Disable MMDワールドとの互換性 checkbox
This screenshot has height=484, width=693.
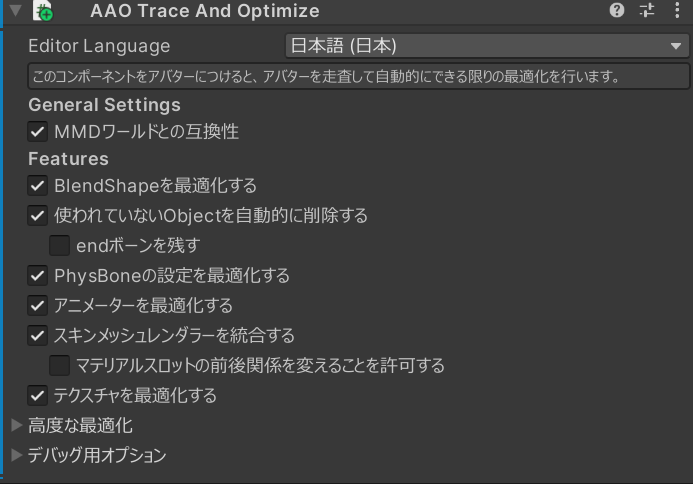click(x=38, y=131)
